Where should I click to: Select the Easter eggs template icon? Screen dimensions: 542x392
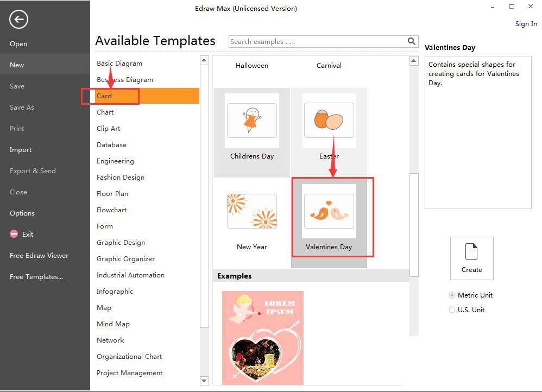pos(329,121)
